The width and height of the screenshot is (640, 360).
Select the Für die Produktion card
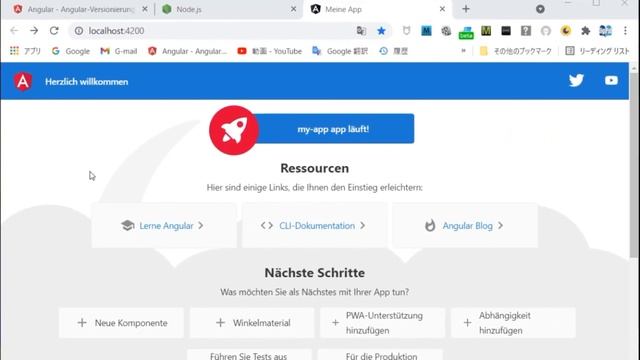click(380, 354)
